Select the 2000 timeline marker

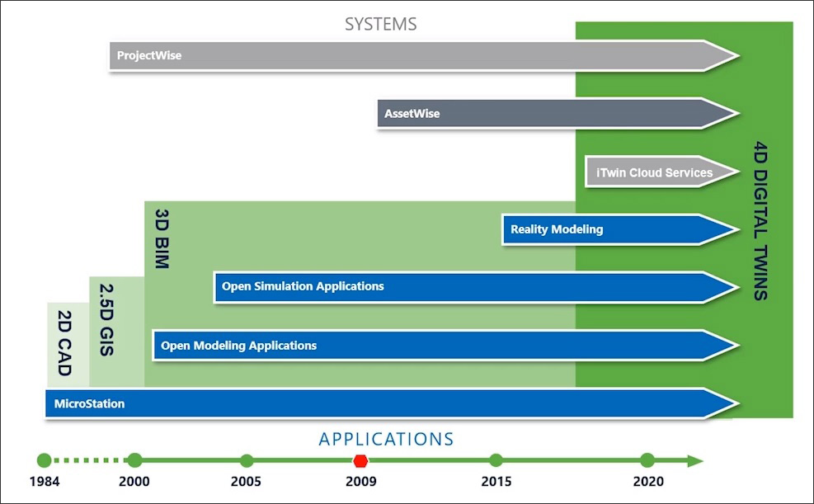point(134,460)
